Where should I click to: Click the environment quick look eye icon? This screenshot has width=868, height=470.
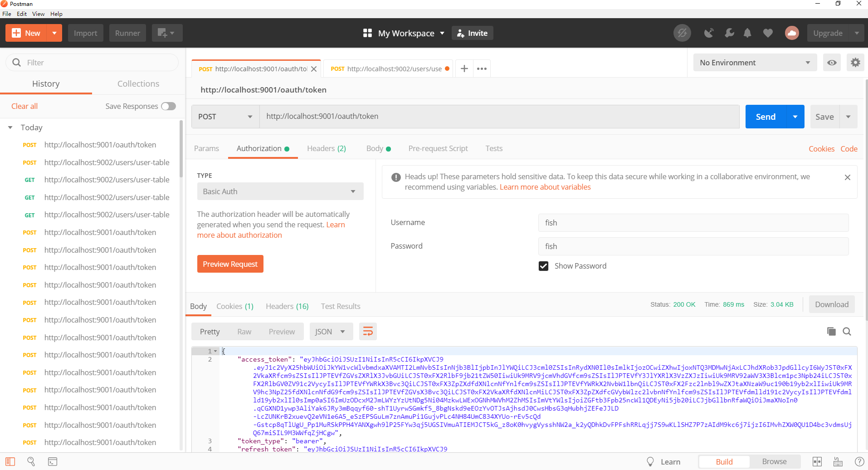(x=832, y=63)
